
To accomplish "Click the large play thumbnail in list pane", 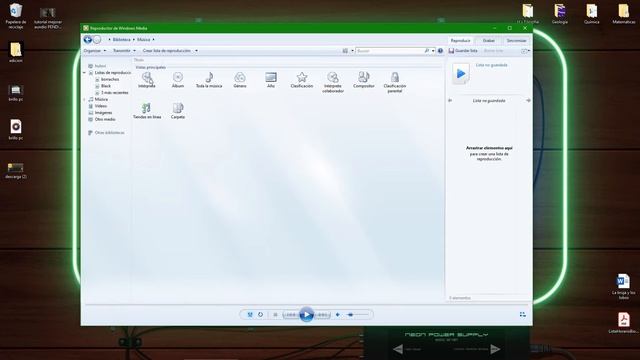I will point(461,74).
